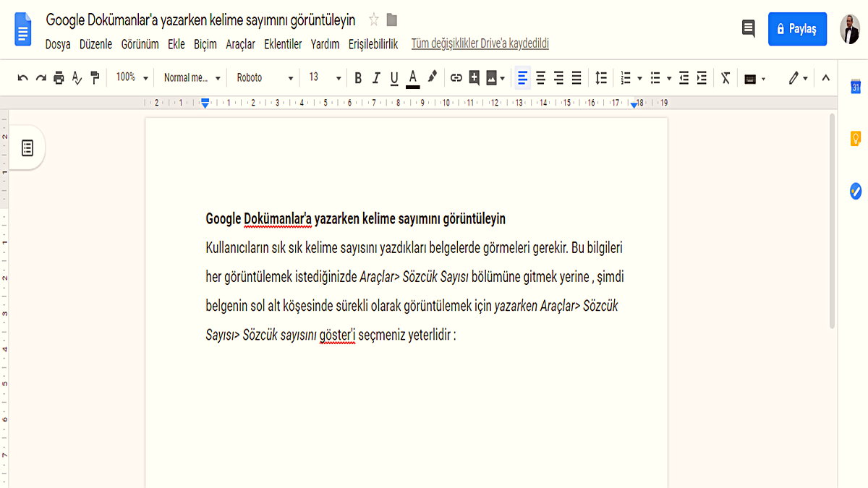Collapse the menus with the up chevron
This screenshot has height=488, width=868.
click(826, 78)
